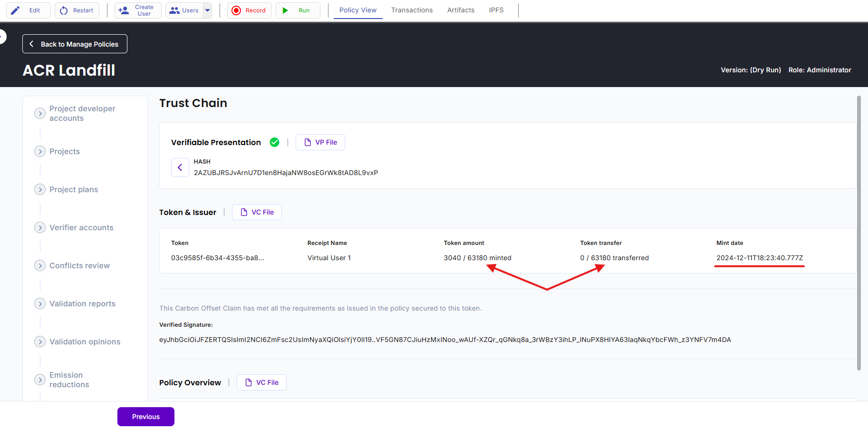Click the green Run play icon
Image resolution: width=868 pixels, height=430 pixels.
(x=285, y=10)
